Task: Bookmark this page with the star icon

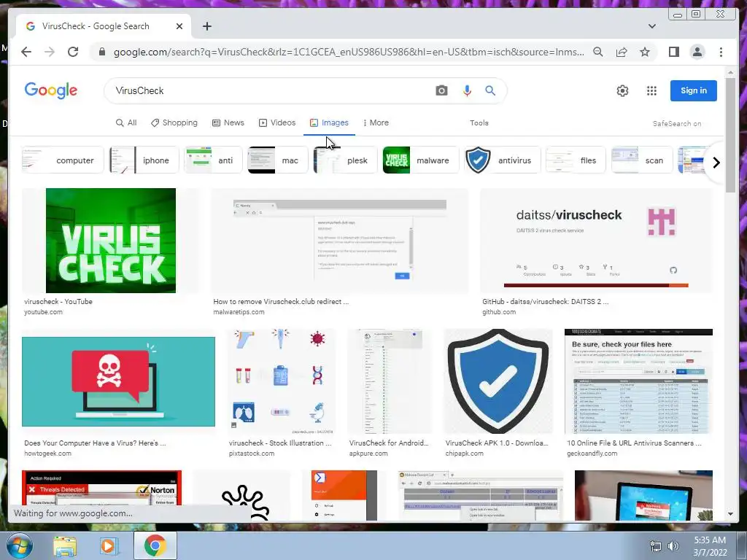Action: 645,52
